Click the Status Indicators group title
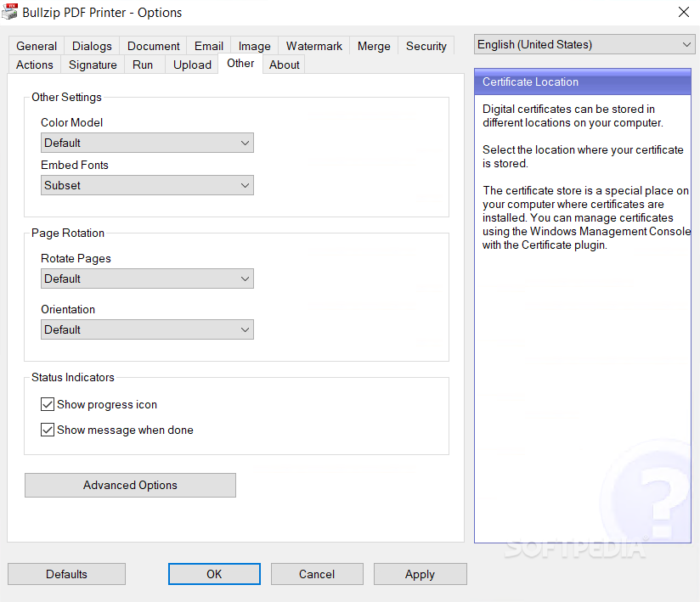Image resolution: width=700 pixels, height=602 pixels. point(73,377)
